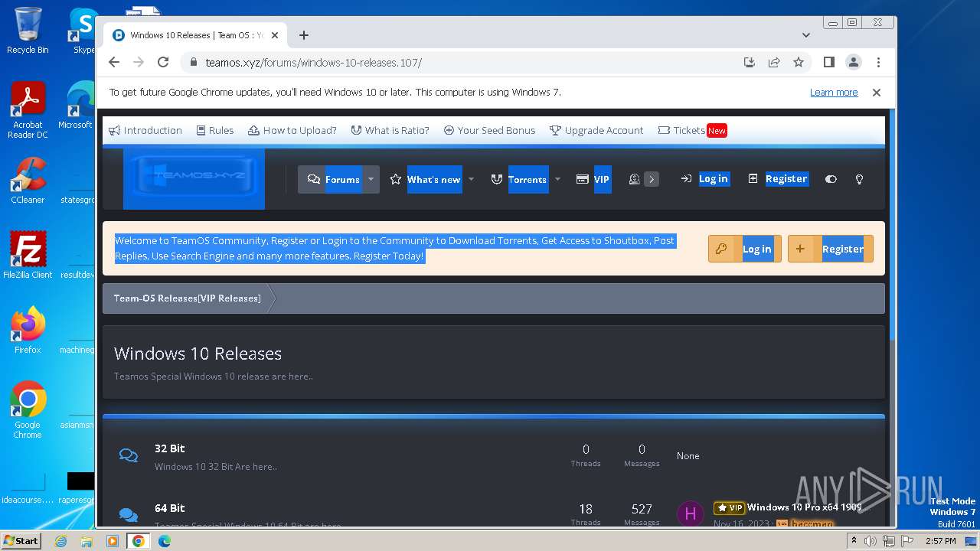The height and width of the screenshot is (551, 980).
Task: Bookmark this page with star icon
Action: tap(799, 62)
